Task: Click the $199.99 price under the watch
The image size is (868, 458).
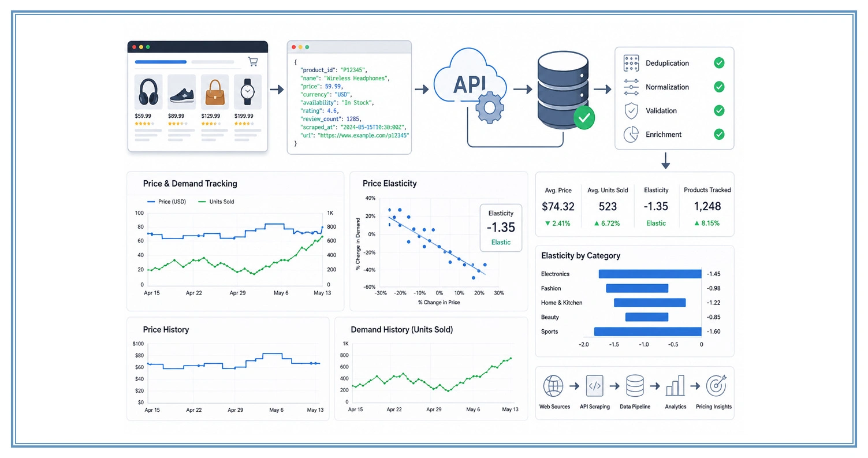Action: coord(244,116)
